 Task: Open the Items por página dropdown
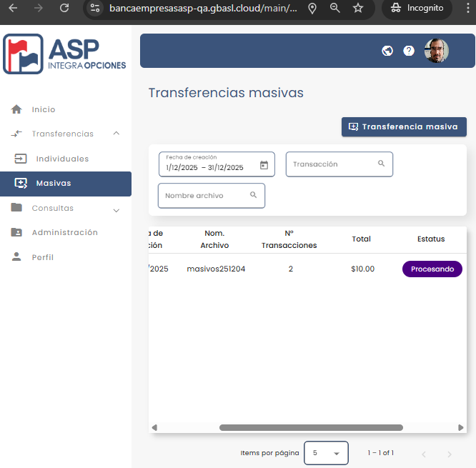326,453
